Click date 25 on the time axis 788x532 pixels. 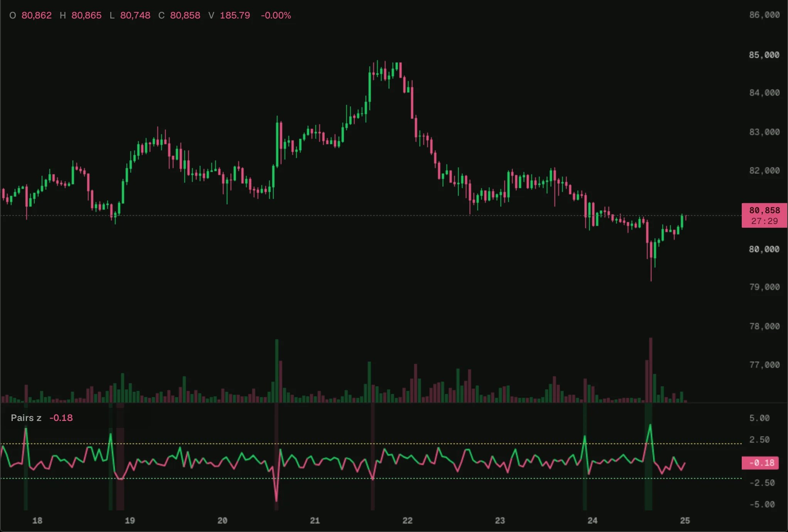point(685,521)
